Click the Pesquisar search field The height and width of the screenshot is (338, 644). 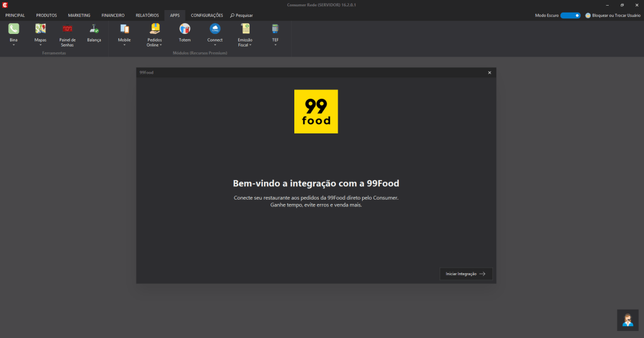click(241, 15)
